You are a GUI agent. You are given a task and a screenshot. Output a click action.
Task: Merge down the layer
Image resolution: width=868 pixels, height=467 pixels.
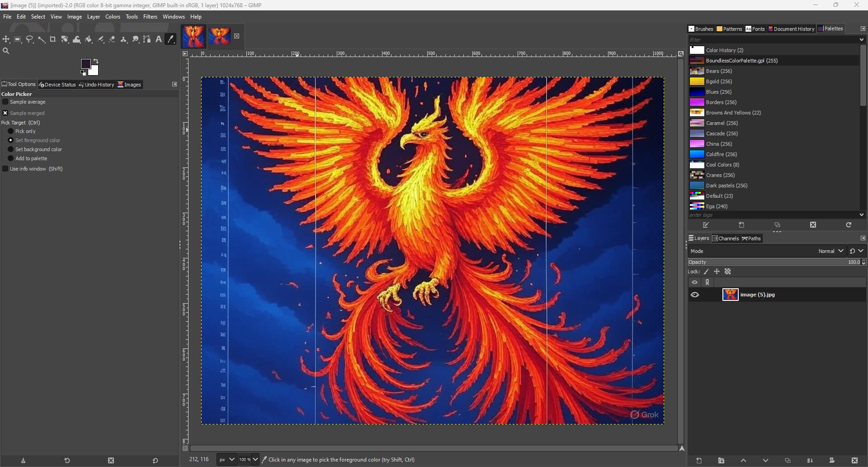tap(810, 461)
